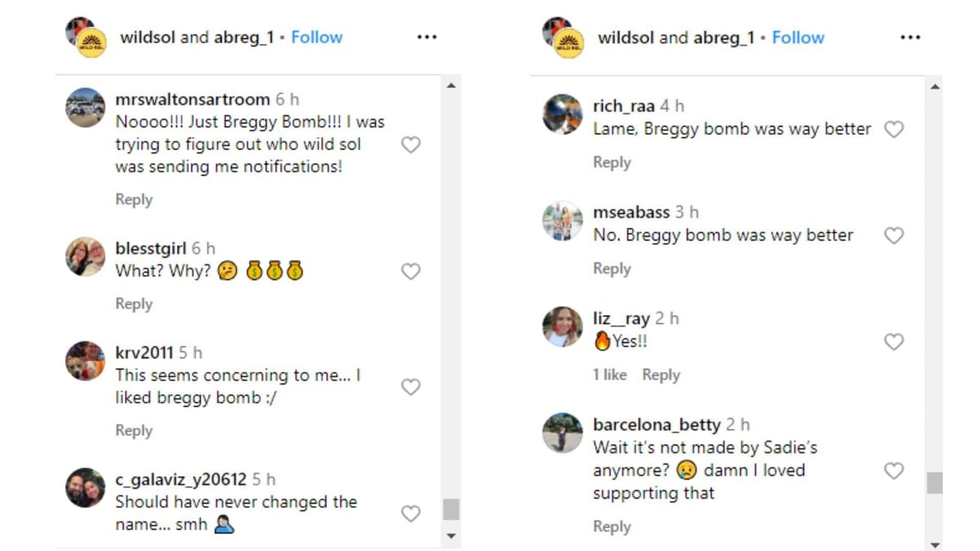Like blesstgirl's comment using the heart

pos(411,271)
